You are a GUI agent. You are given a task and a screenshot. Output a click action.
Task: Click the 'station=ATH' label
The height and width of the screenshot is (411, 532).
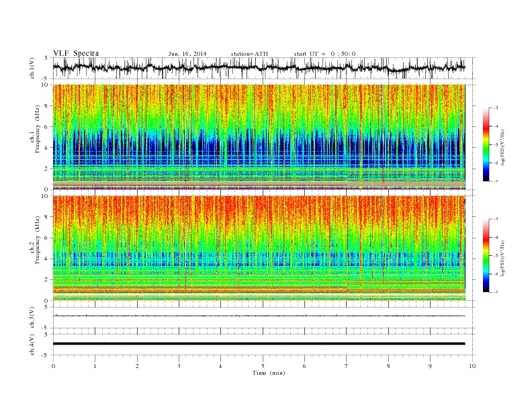249,54
